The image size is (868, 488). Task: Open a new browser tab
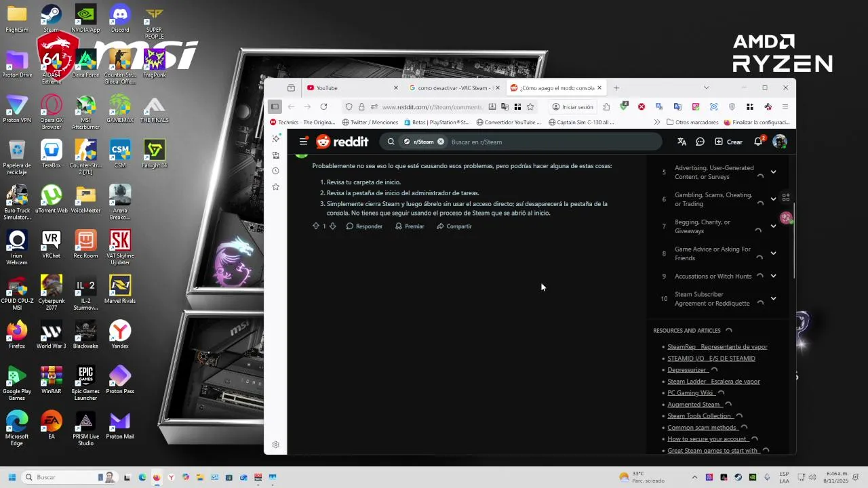point(616,87)
